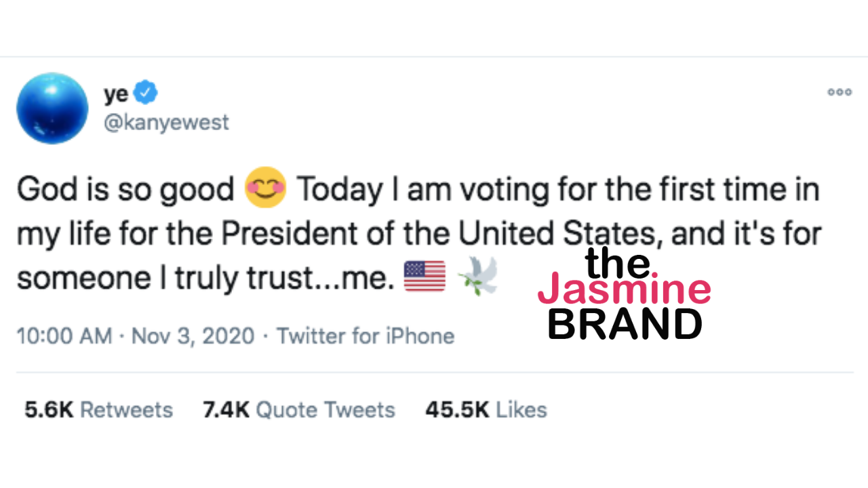Select the American flag emoji
This screenshot has width=868, height=488.
425,275
